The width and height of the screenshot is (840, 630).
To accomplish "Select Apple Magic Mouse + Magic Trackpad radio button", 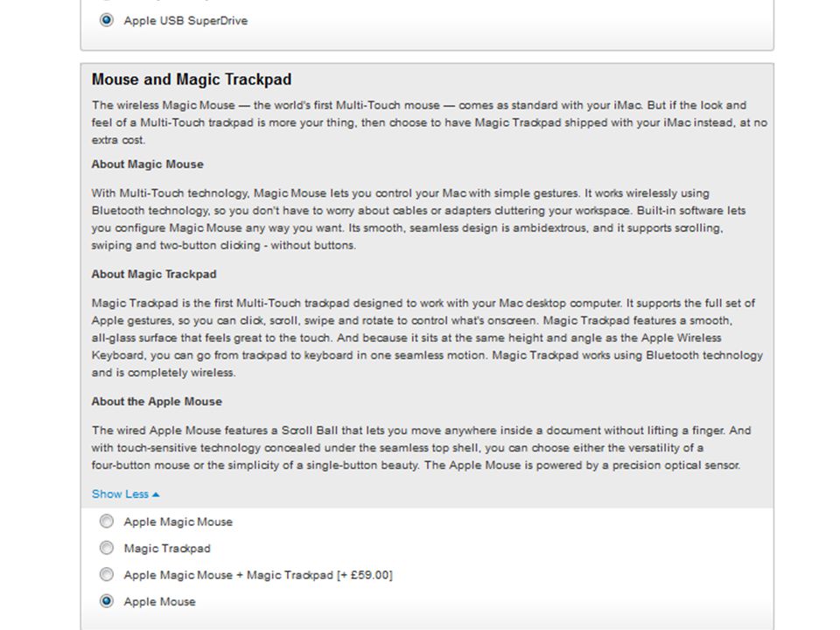I will (107, 574).
